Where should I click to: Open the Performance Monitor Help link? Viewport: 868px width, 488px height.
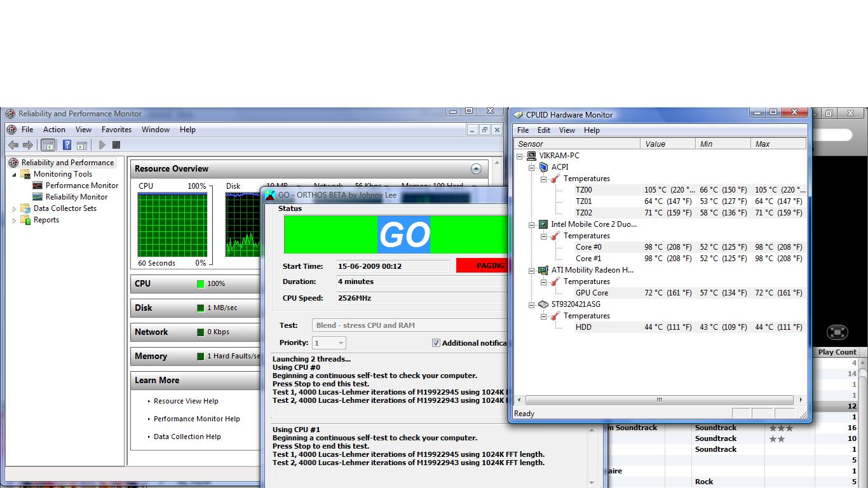197,419
